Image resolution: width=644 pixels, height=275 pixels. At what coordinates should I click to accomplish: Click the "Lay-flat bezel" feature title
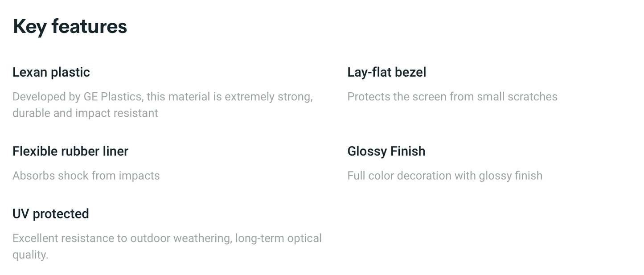tap(386, 72)
